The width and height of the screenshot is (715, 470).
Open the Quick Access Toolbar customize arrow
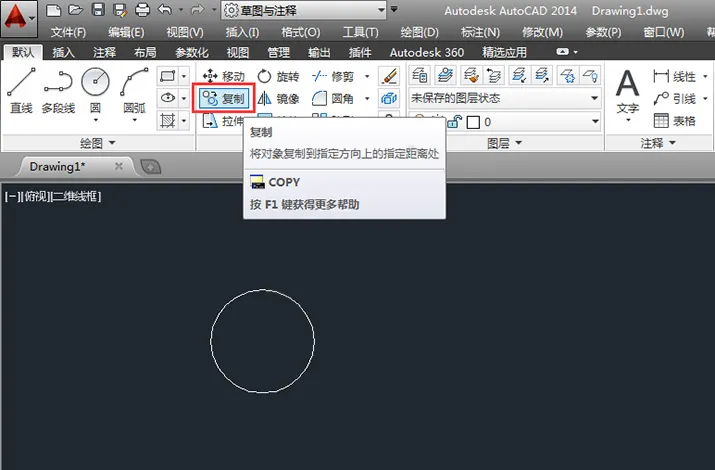point(394,10)
